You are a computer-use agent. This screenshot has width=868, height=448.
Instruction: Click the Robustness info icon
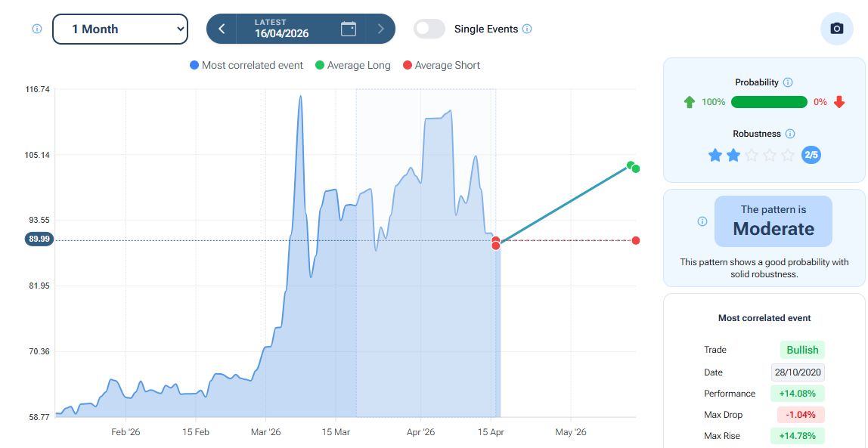(x=790, y=134)
